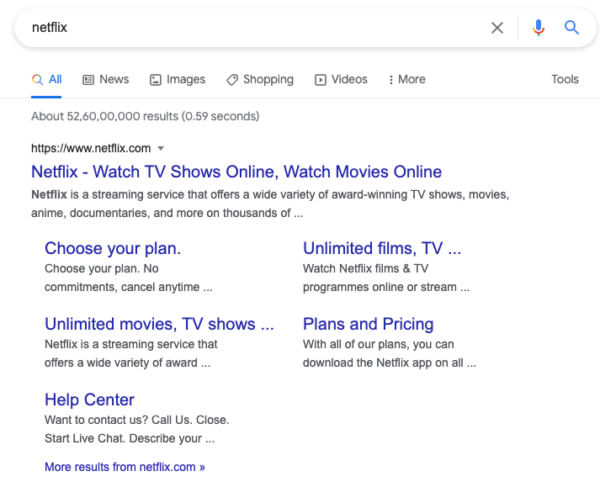Clear the search box with the X icon

497,28
